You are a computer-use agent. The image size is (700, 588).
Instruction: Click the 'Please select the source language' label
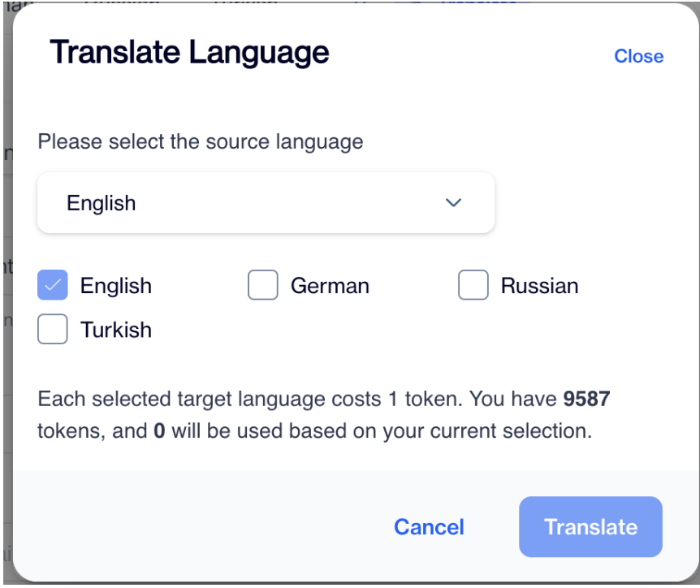(200, 142)
